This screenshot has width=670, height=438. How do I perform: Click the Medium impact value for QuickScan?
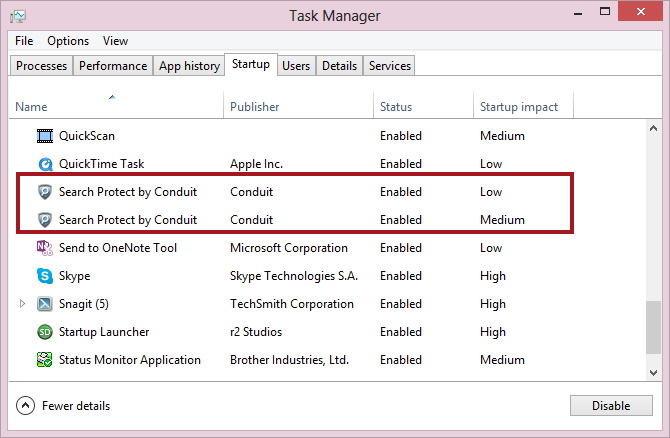502,136
